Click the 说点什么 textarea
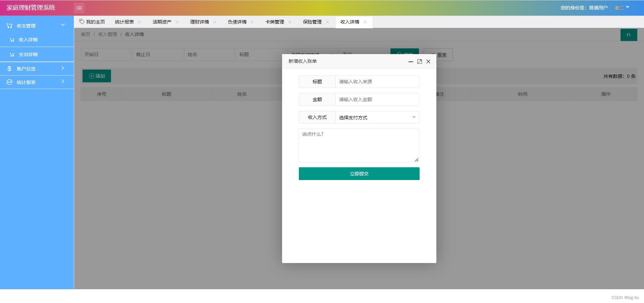The height and width of the screenshot is (303, 644). 359,145
